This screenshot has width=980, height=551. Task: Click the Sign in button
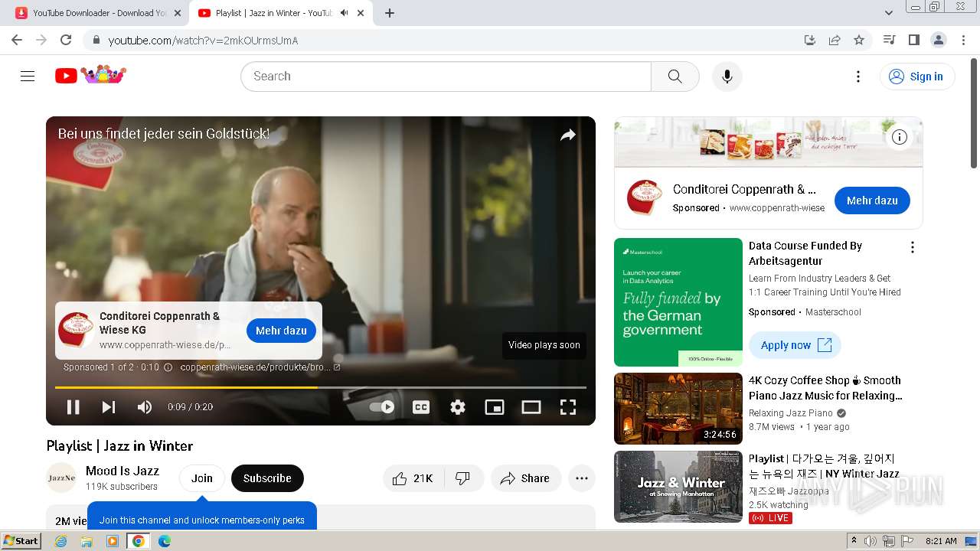point(917,77)
